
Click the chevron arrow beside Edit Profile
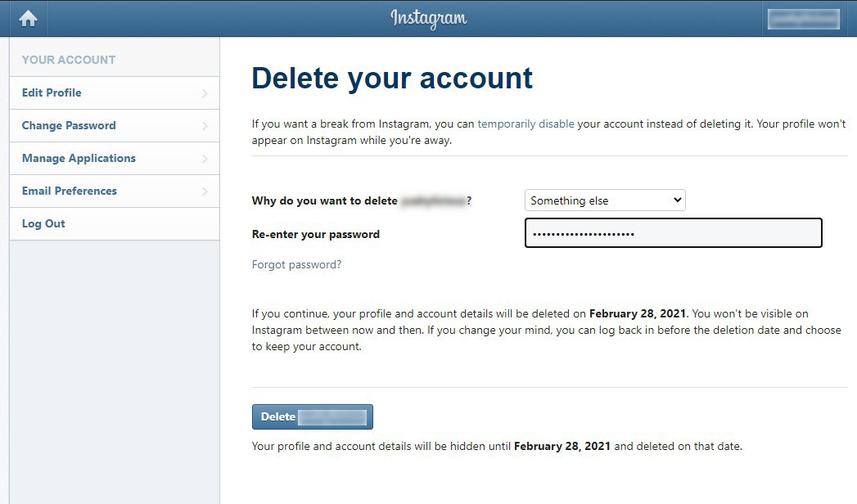(x=205, y=93)
